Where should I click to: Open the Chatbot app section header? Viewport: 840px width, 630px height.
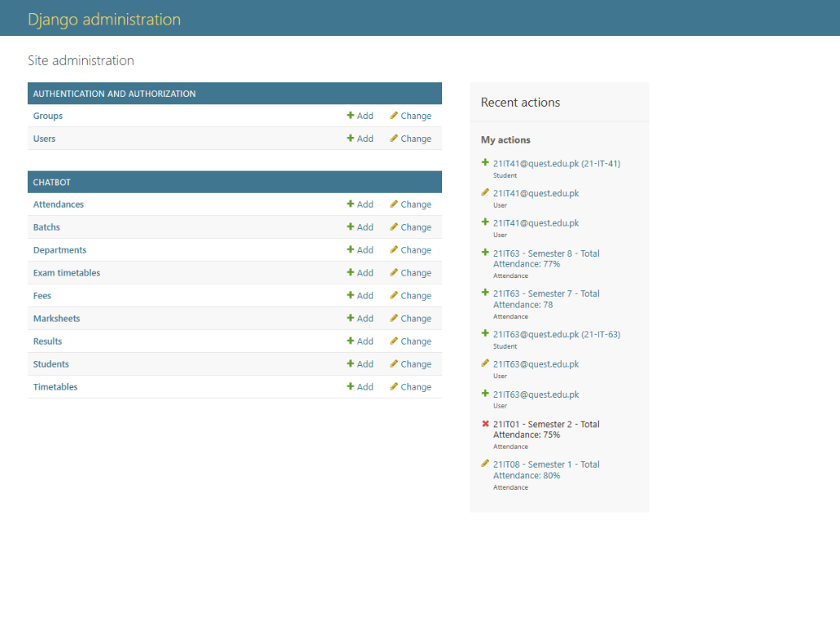point(52,182)
